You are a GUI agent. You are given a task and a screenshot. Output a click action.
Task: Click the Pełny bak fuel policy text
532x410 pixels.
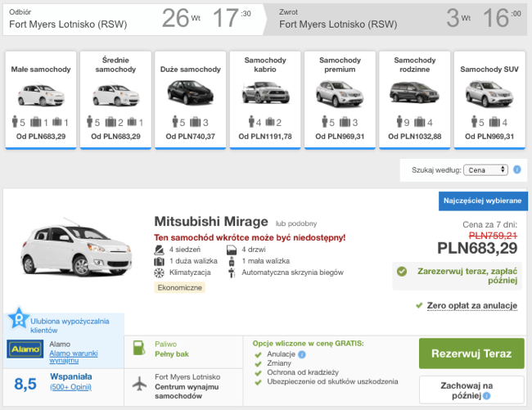coord(172,354)
